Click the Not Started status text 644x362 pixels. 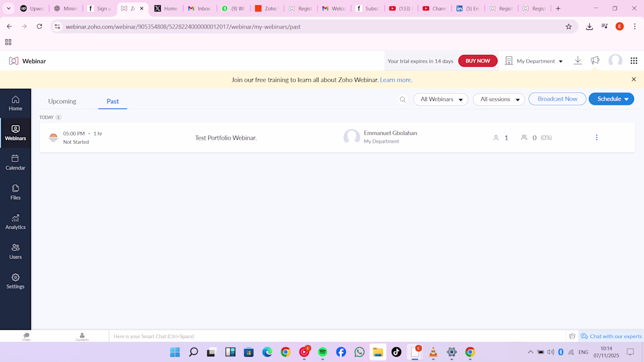click(76, 142)
